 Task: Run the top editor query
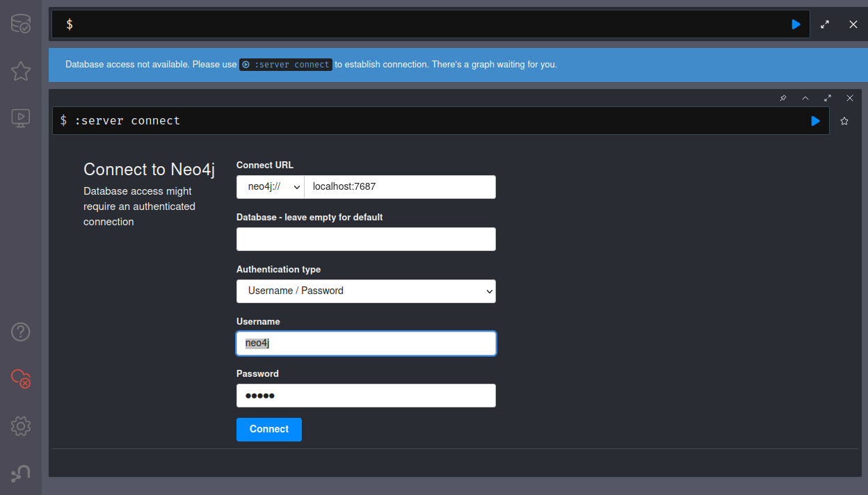(796, 24)
